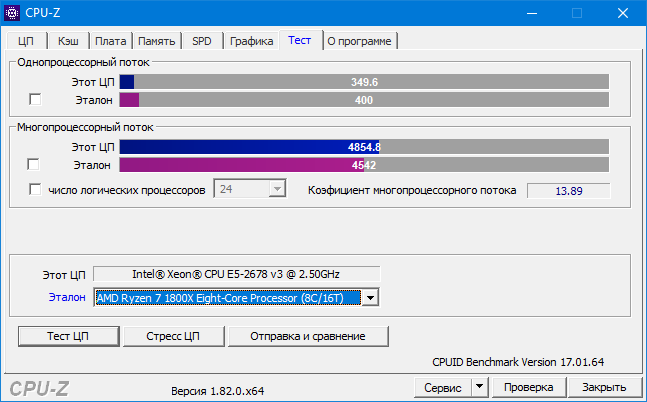Enable single-thread Эталон checkbox
Viewport: 647px width, 402px height.
(35, 99)
